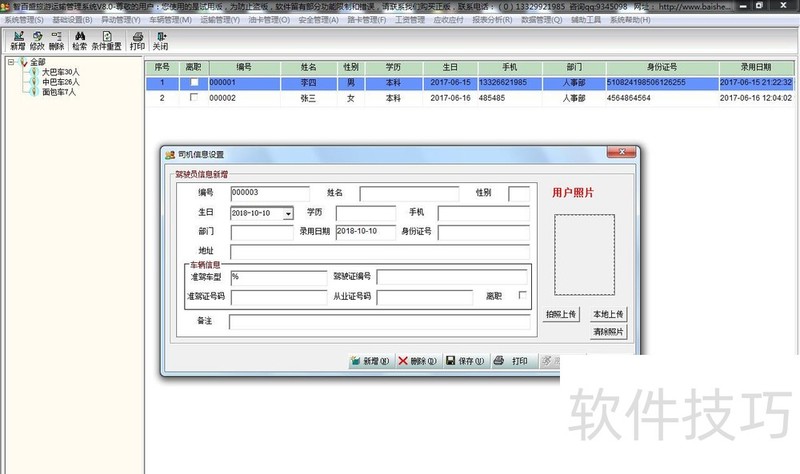Collapse the 全部 tree root node

(10, 62)
